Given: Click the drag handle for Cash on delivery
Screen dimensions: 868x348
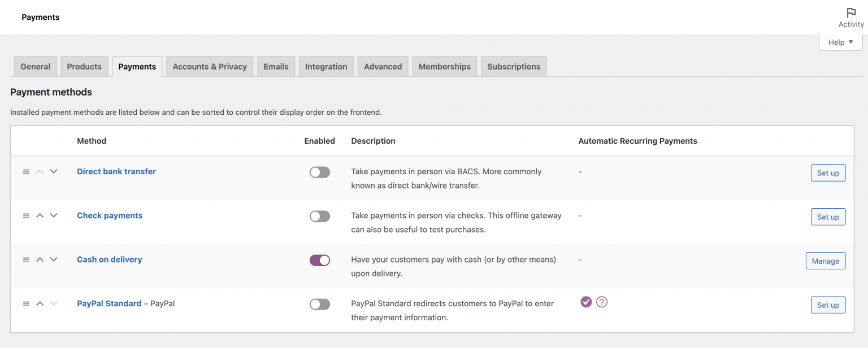Looking at the screenshot, I should [x=26, y=259].
